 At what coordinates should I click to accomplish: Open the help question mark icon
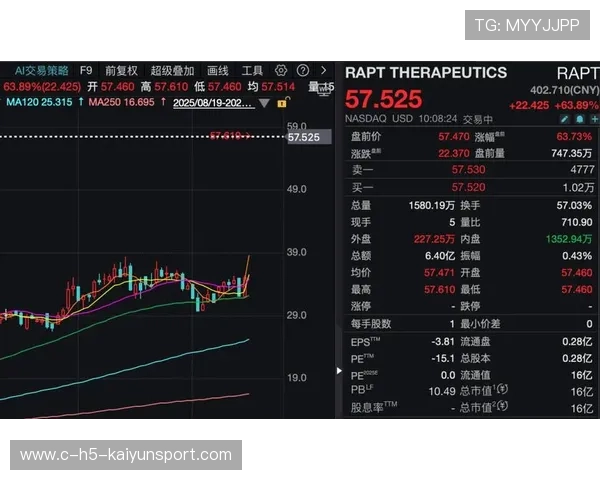[303, 70]
